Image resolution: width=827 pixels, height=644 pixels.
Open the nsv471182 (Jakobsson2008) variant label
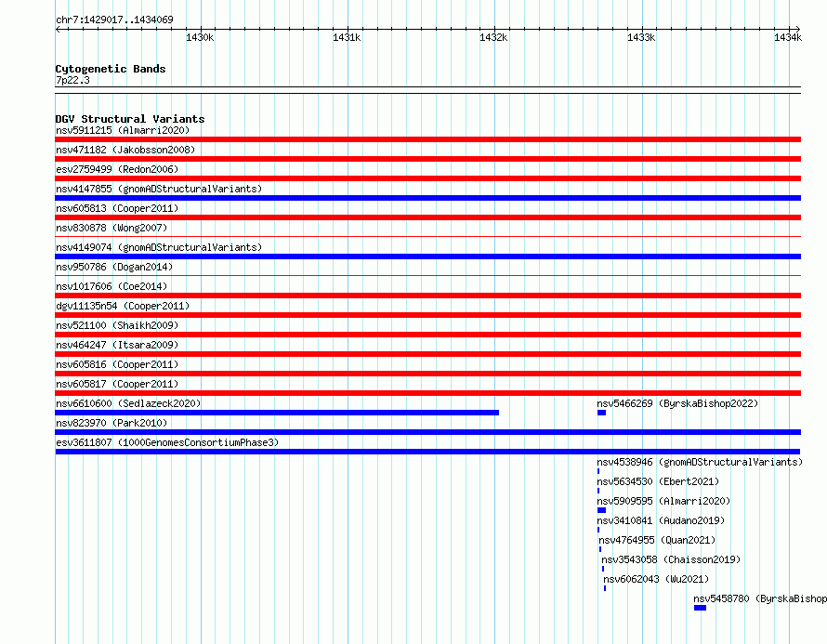pyautogui.click(x=125, y=150)
